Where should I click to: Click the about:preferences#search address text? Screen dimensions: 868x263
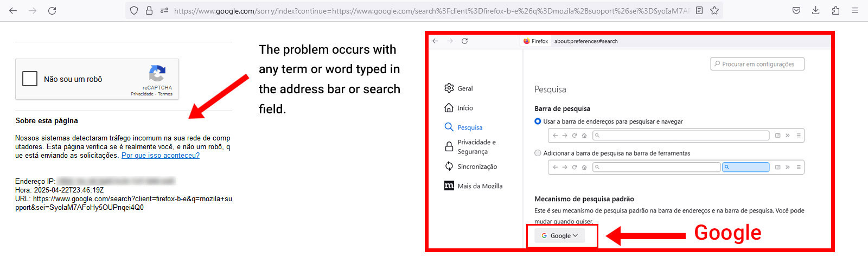coord(586,41)
